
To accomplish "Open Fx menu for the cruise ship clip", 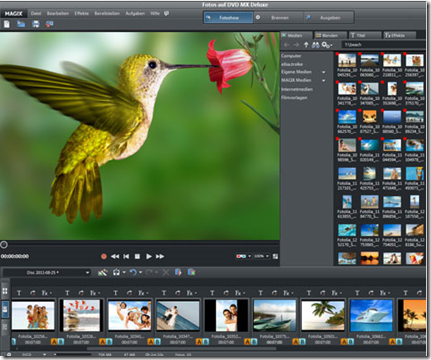I will point(384,293).
